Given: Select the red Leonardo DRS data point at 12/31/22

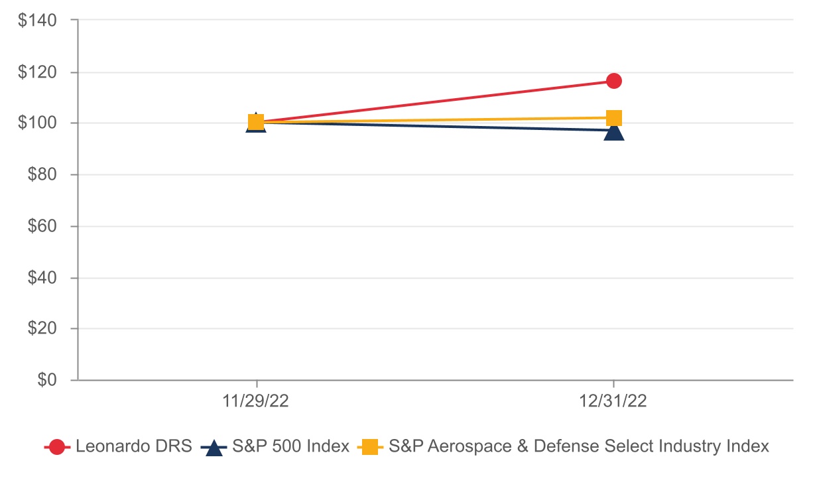Looking at the screenshot, I should [614, 81].
